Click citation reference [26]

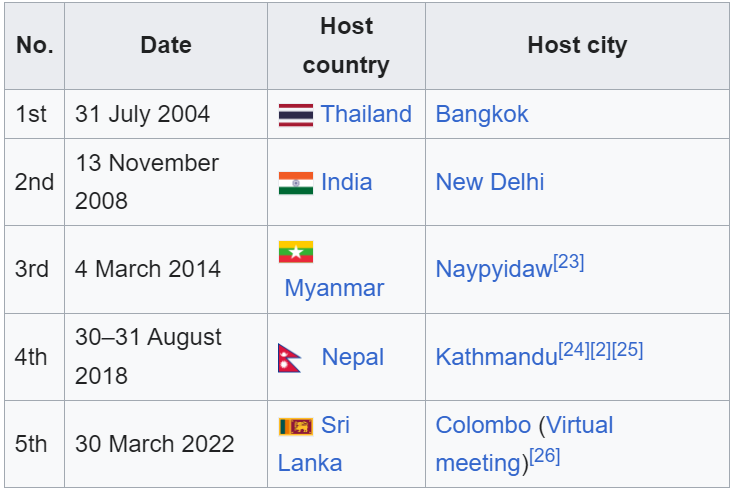pyautogui.click(x=545, y=456)
